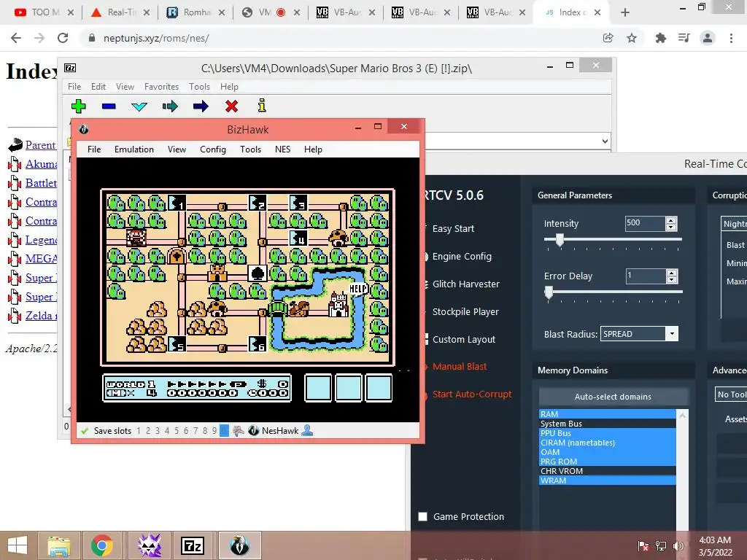
Task: Select System Bus in Memory Domains list
Action: [x=607, y=424]
